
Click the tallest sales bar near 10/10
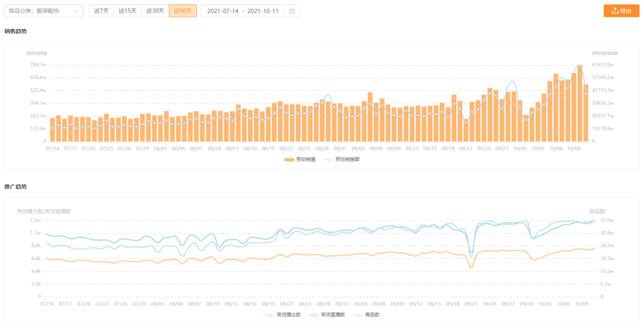(580, 103)
